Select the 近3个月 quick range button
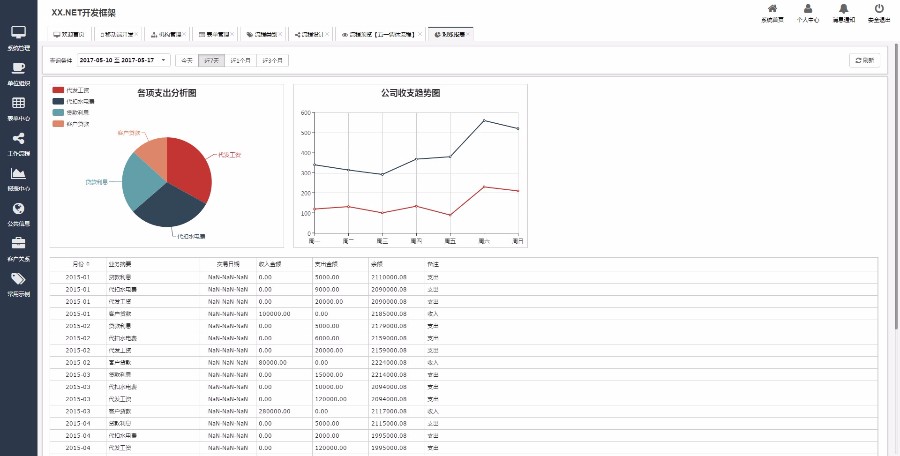900x456 pixels. tap(273, 60)
